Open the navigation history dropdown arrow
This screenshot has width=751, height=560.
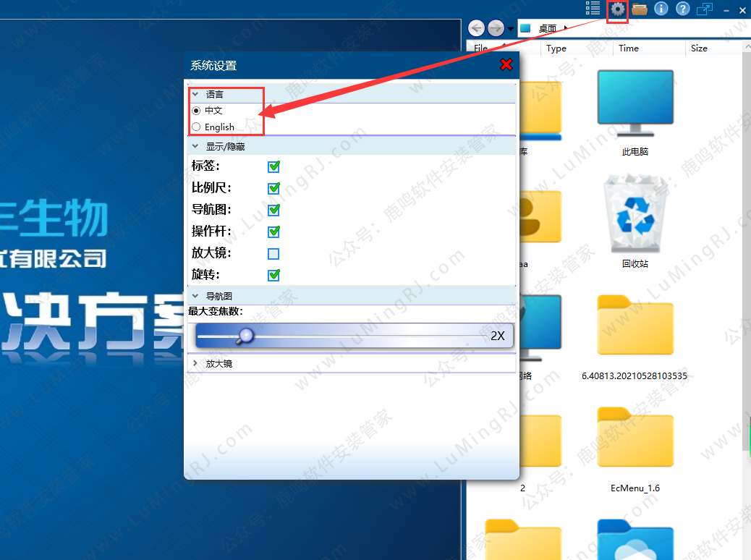click(511, 29)
